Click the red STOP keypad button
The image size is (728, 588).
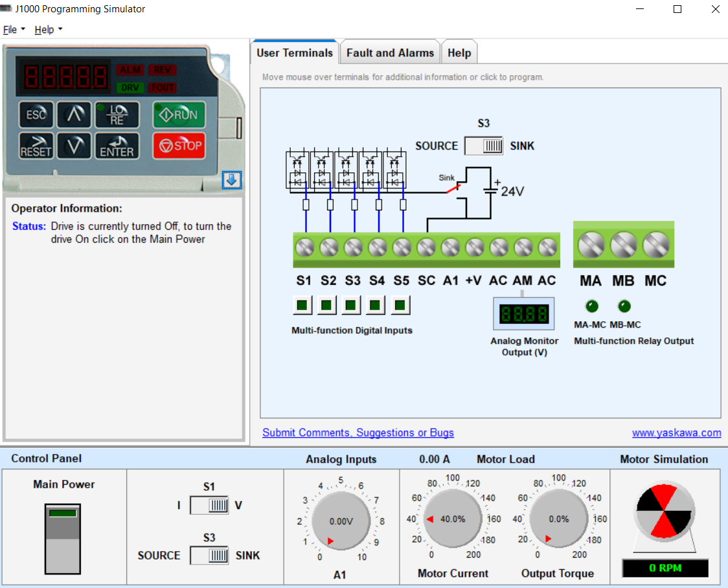click(179, 146)
